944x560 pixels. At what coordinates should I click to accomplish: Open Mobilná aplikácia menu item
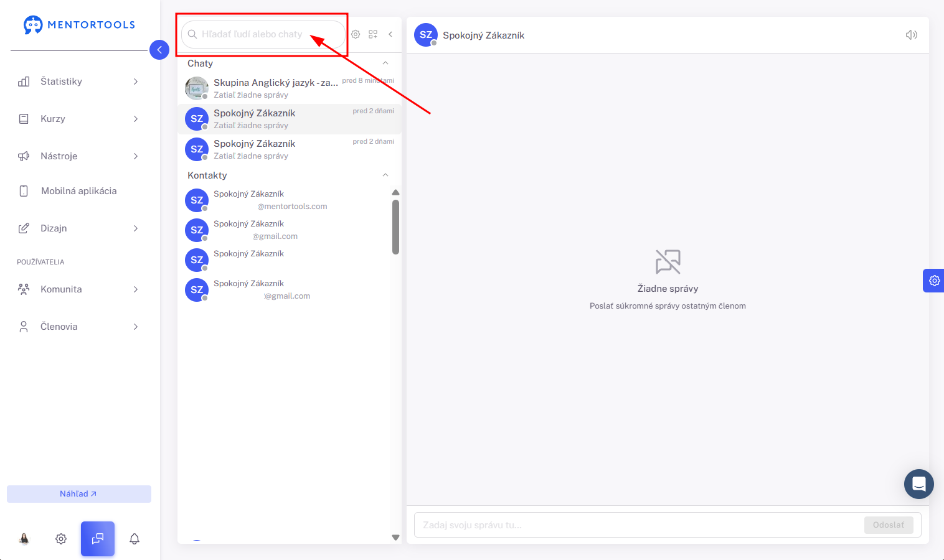coord(78,191)
